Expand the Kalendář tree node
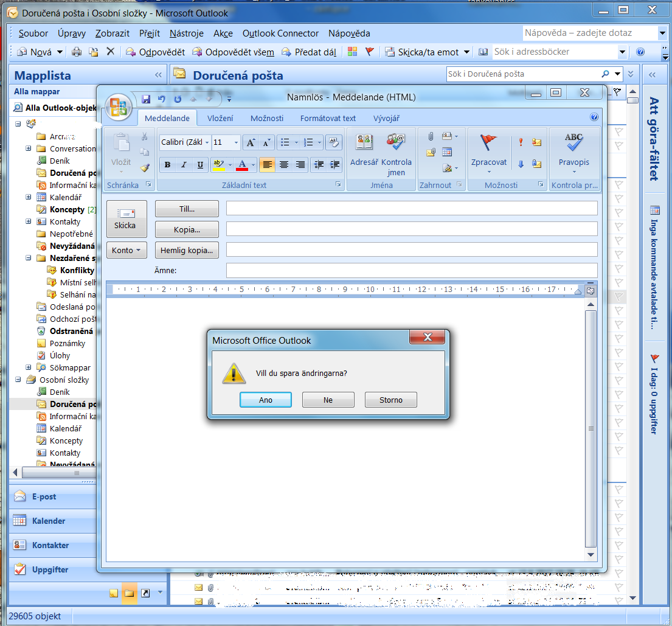Image resolution: width=672 pixels, height=626 pixels. tap(29, 197)
